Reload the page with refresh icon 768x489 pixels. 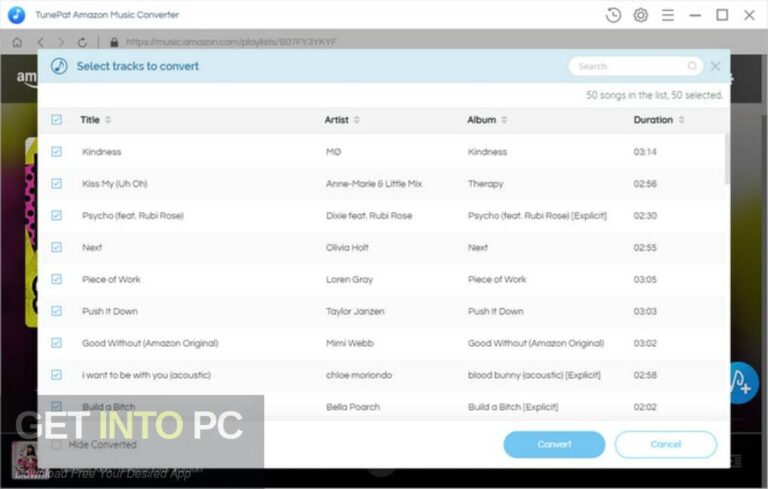pos(82,42)
